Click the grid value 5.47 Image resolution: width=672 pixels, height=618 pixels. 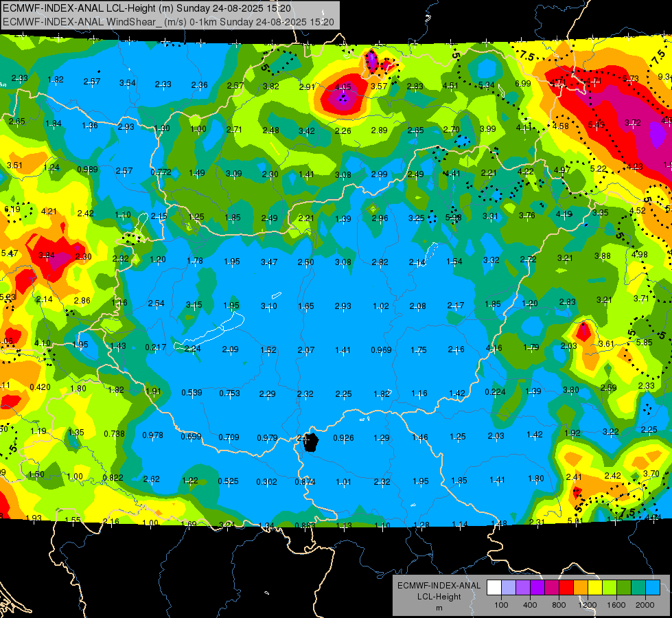point(10,253)
